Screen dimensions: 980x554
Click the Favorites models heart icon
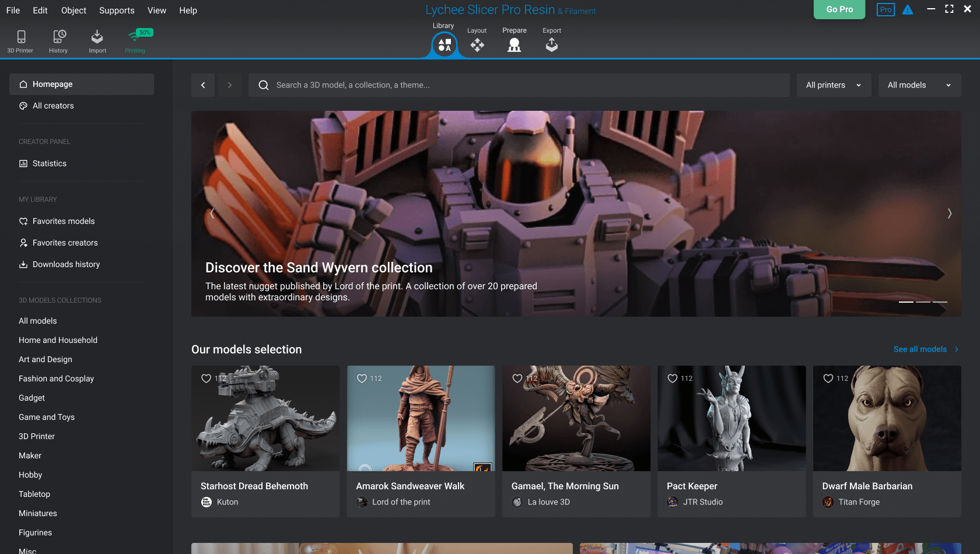click(23, 221)
